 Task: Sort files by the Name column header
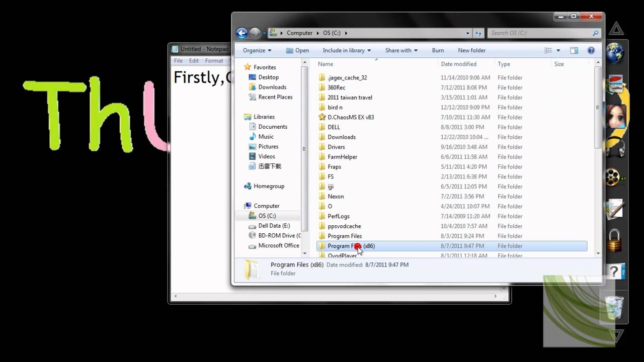[x=326, y=64]
